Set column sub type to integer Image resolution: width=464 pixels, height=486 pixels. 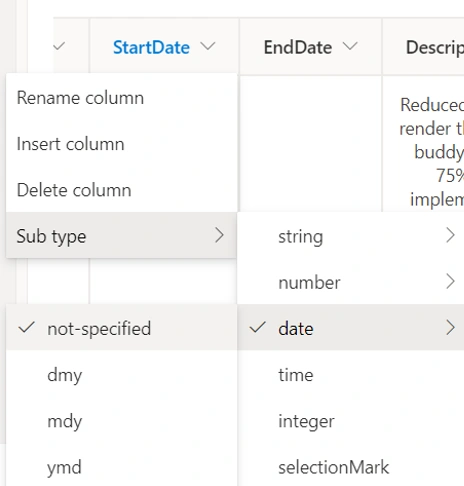pyautogui.click(x=351, y=421)
